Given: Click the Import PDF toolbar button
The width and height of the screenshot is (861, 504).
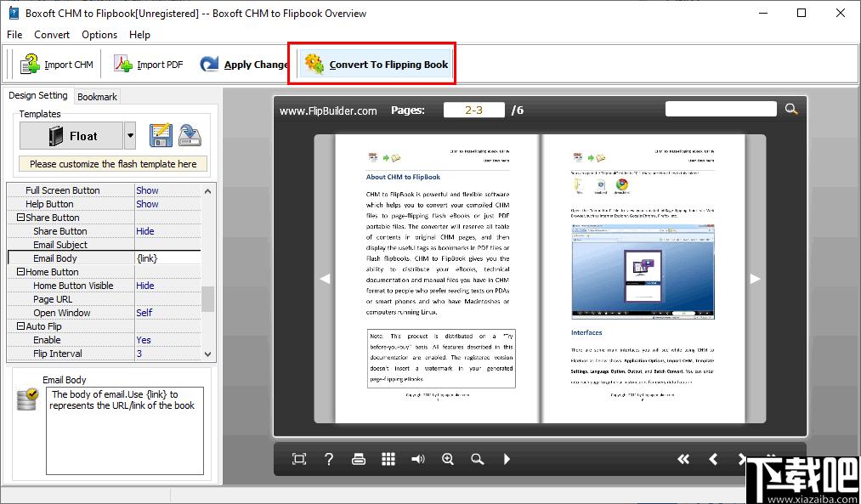Looking at the screenshot, I should (x=148, y=65).
